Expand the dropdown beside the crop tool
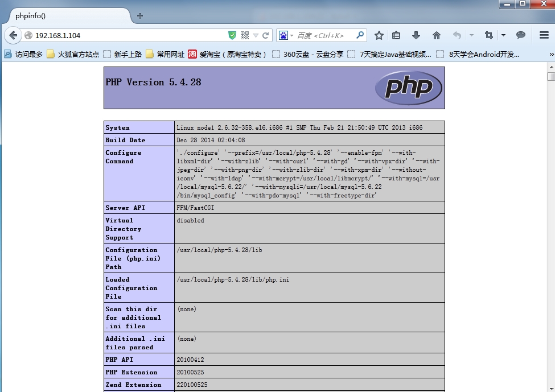555x392 pixels. click(x=503, y=35)
